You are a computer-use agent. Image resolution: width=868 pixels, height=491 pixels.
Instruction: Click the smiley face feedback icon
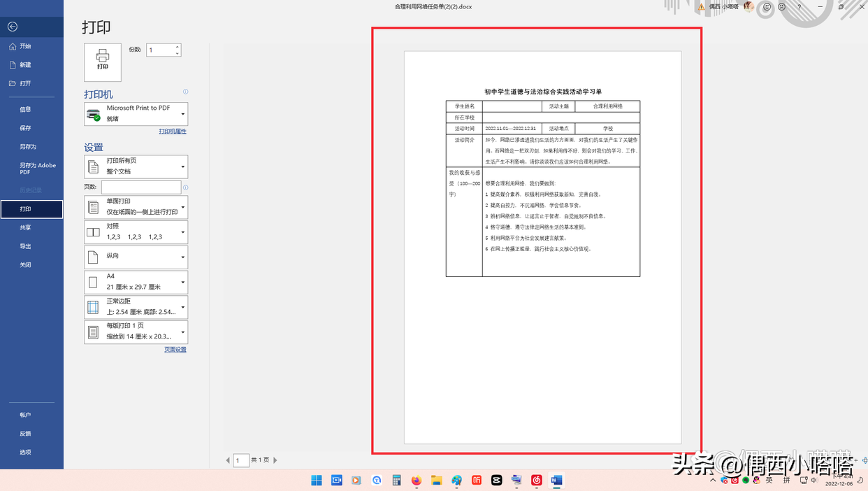(x=767, y=6)
